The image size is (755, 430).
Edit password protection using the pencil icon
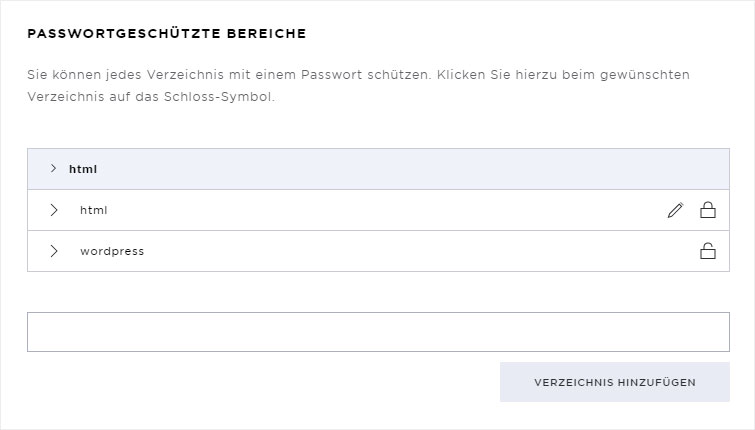tap(675, 210)
